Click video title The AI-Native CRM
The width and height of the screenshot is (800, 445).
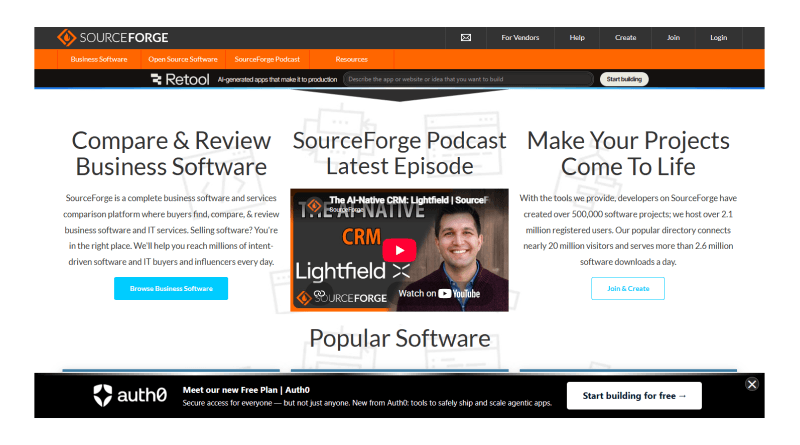[x=409, y=200]
